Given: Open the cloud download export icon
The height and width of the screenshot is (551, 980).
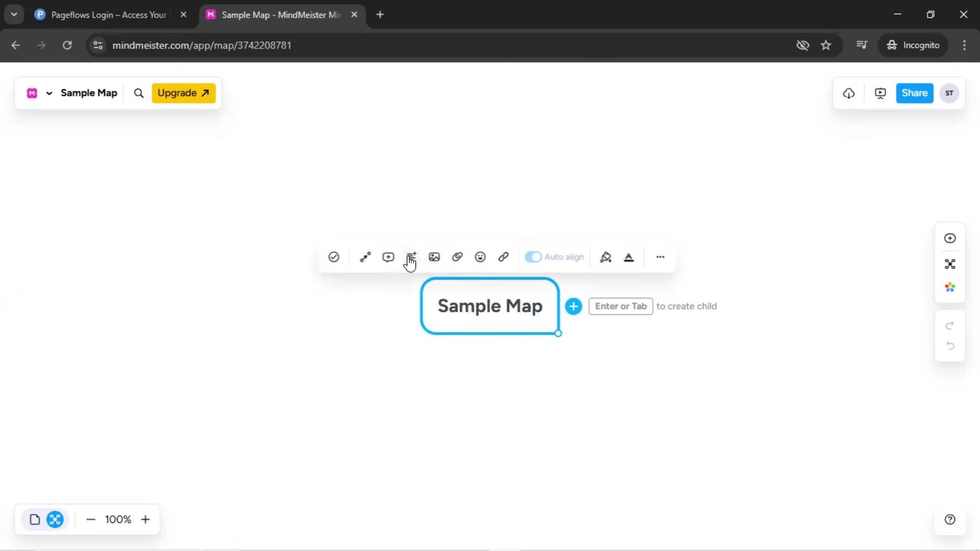Looking at the screenshot, I should [x=849, y=93].
